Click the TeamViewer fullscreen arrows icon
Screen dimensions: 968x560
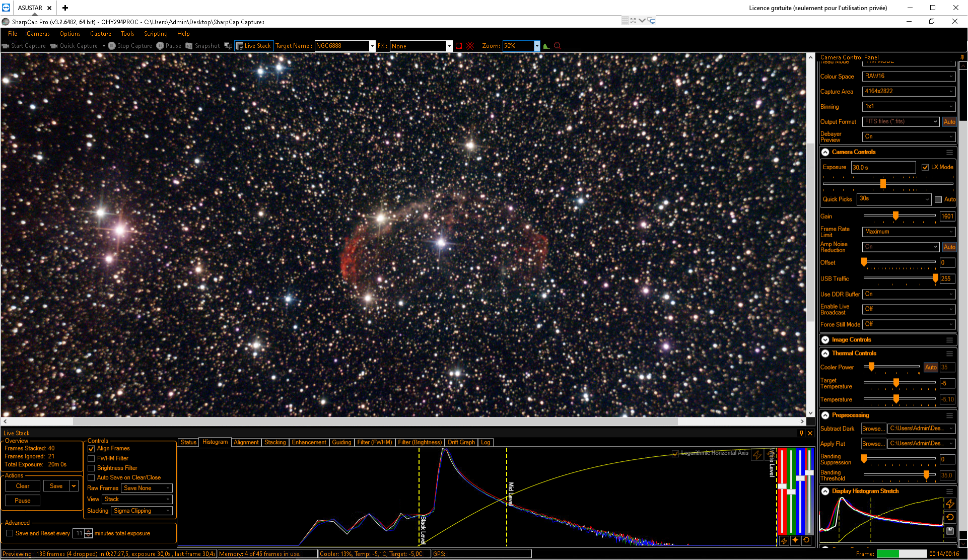633,21
